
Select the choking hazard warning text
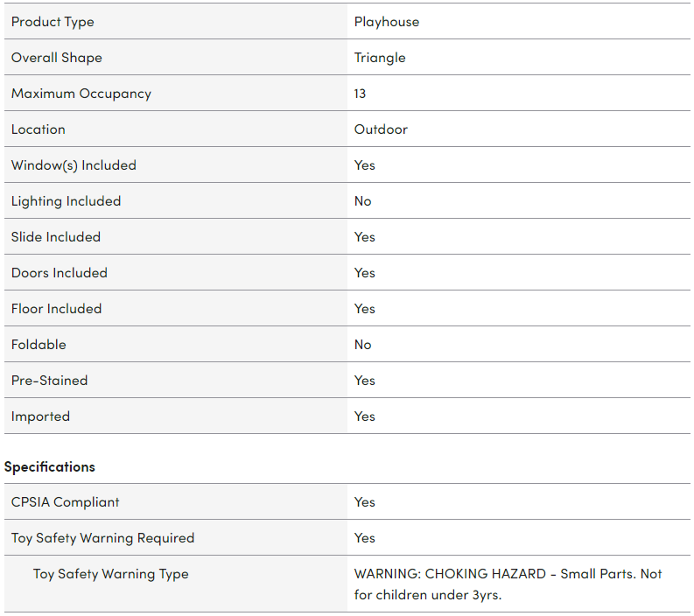[x=508, y=584]
